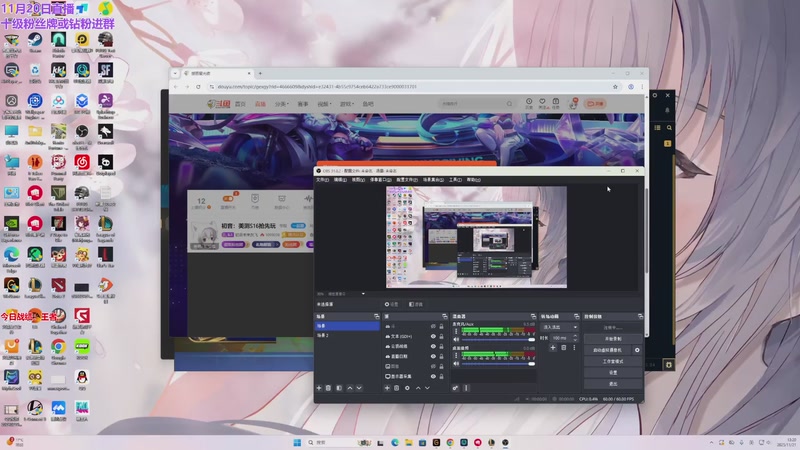Show the hidden image source via eye

point(433,367)
